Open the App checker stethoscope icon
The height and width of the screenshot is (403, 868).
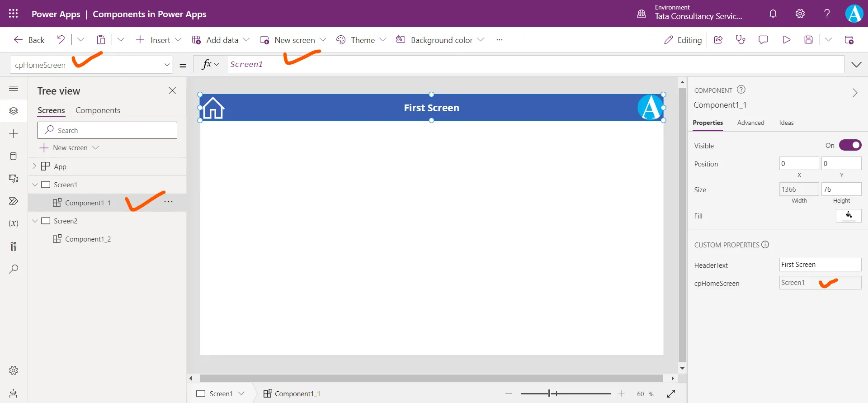(x=741, y=40)
